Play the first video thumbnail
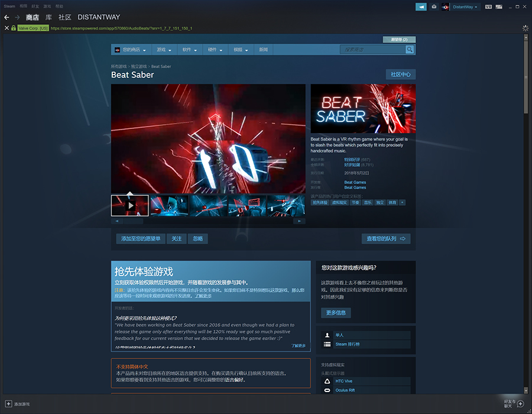 (129, 205)
